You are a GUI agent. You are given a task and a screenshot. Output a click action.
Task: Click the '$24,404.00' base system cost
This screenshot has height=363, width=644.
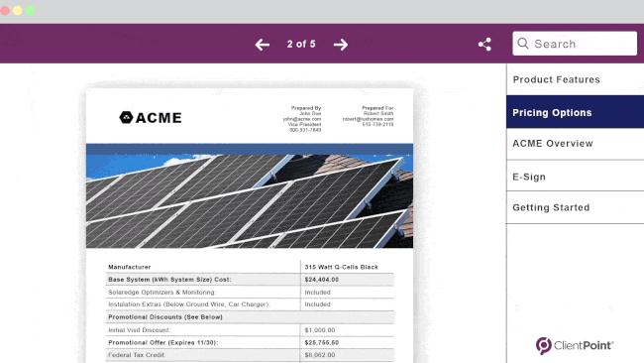click(322, 280)
